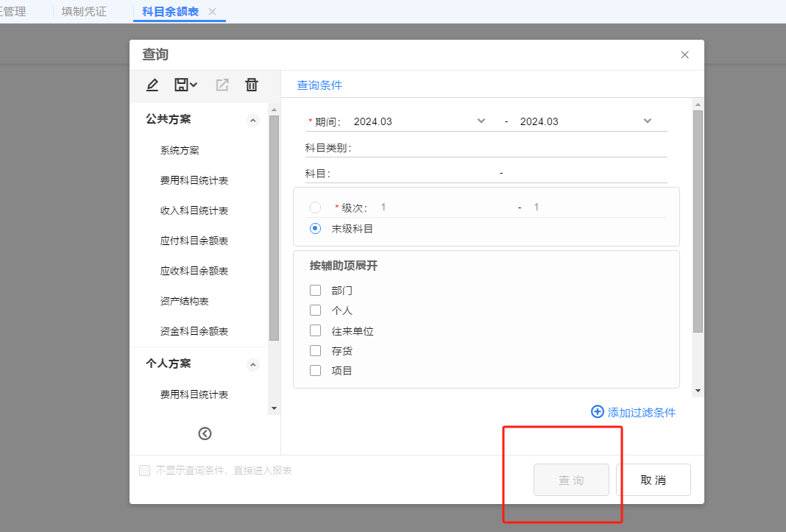
Task: Delete scheme with the trash icon
Action: click(252, 85)
